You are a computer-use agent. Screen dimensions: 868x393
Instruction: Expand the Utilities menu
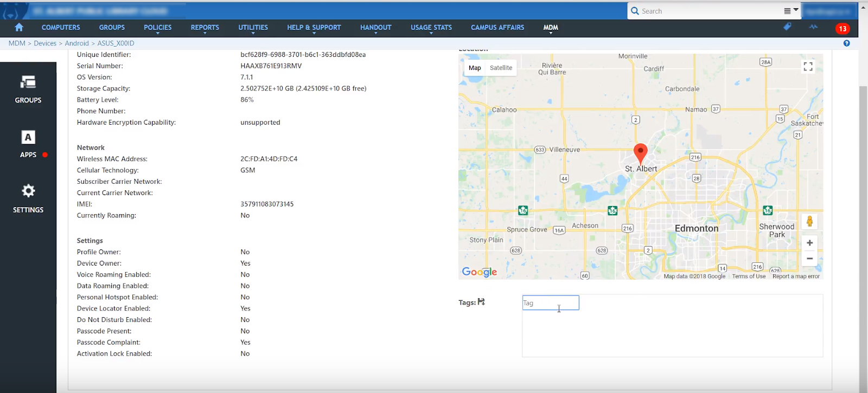coord(253,28)
